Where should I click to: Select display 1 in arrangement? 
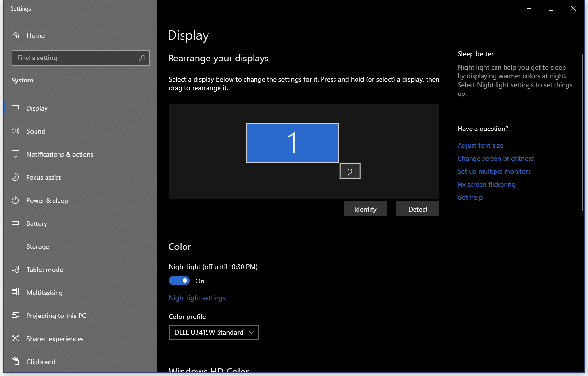pos(292,143)
